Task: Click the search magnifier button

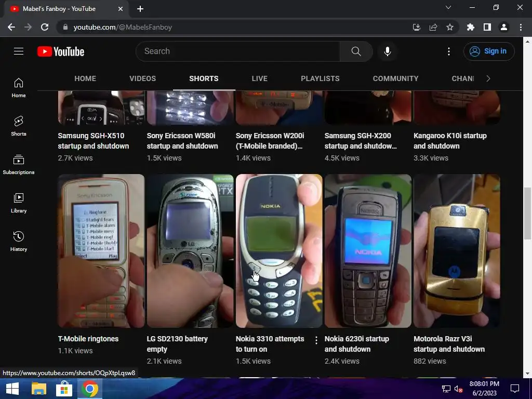Action: [x=356, y=51]
